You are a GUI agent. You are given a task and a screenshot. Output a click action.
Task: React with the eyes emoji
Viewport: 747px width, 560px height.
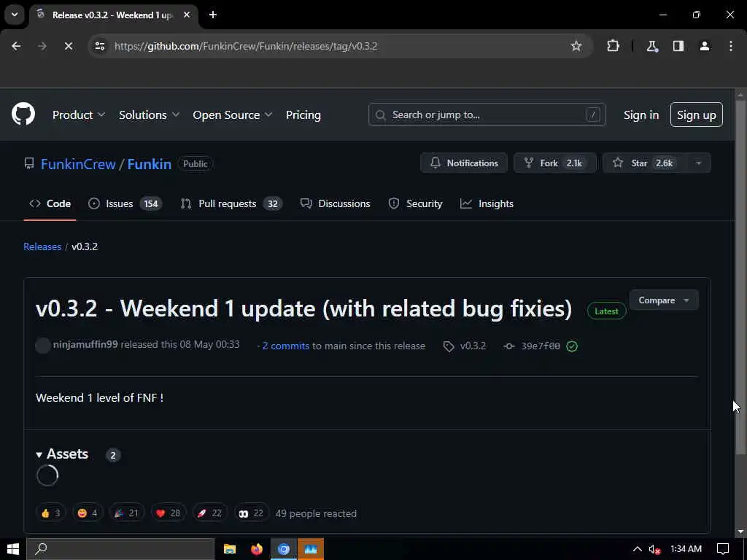(x=251, y=513)
